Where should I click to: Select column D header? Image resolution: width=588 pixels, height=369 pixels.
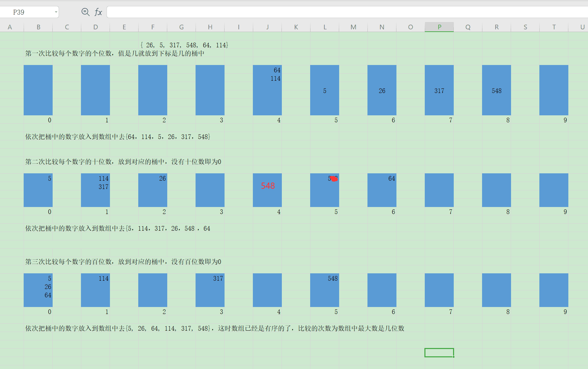(96, 27)
